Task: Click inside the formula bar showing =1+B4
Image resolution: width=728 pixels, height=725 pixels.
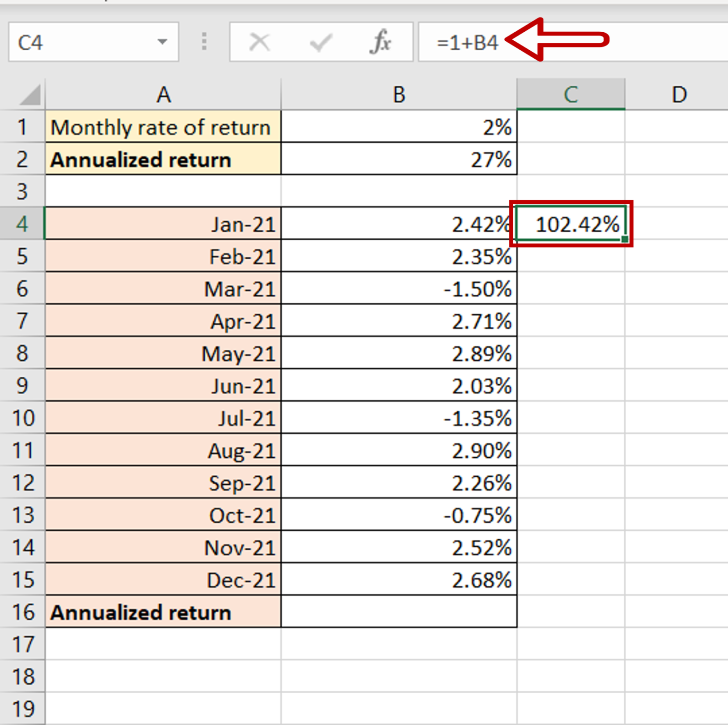Action: 467,42
